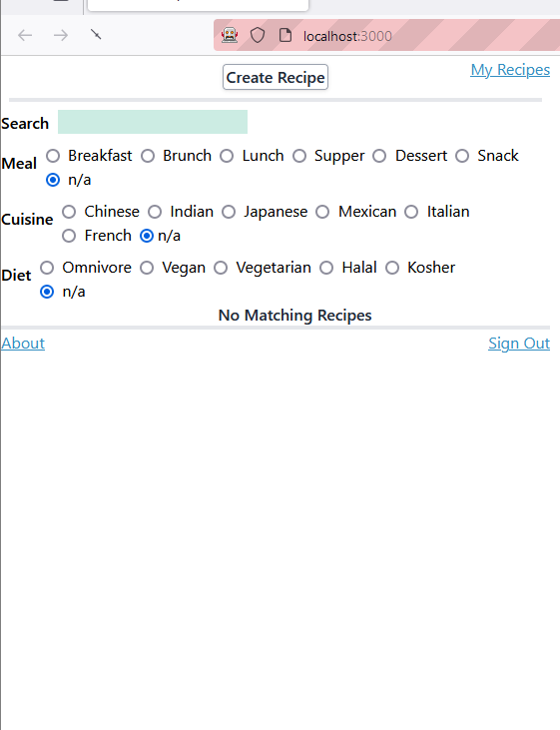The width and height of the screenshot is (560, 730).
Task: Open the My Recipes link
Action: (x=510, y=69)
